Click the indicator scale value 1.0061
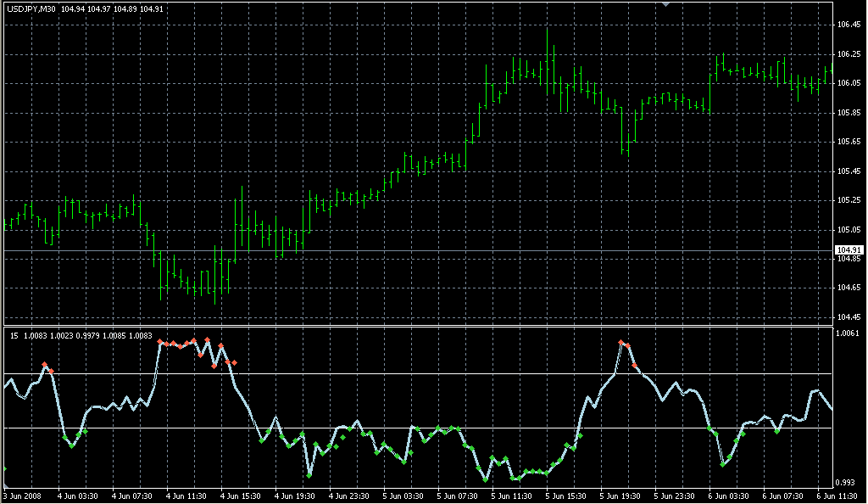The height and width of the screenshot is (504, 868). (849, 333)
